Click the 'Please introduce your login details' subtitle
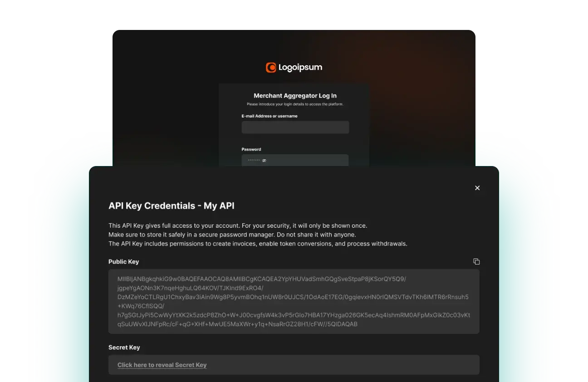Screen dimensions: 588x382 click(x=295, y=104)
